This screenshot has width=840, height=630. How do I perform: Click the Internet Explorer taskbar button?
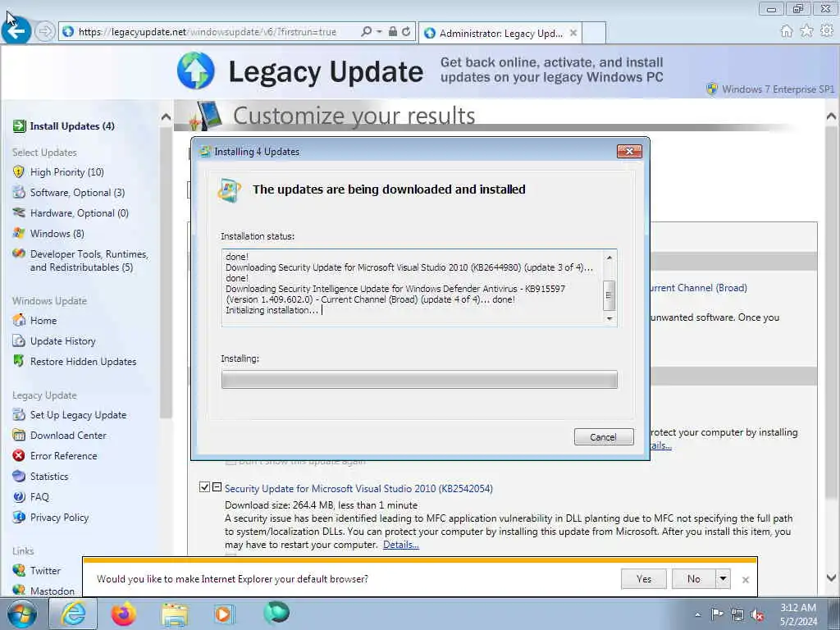73,614
